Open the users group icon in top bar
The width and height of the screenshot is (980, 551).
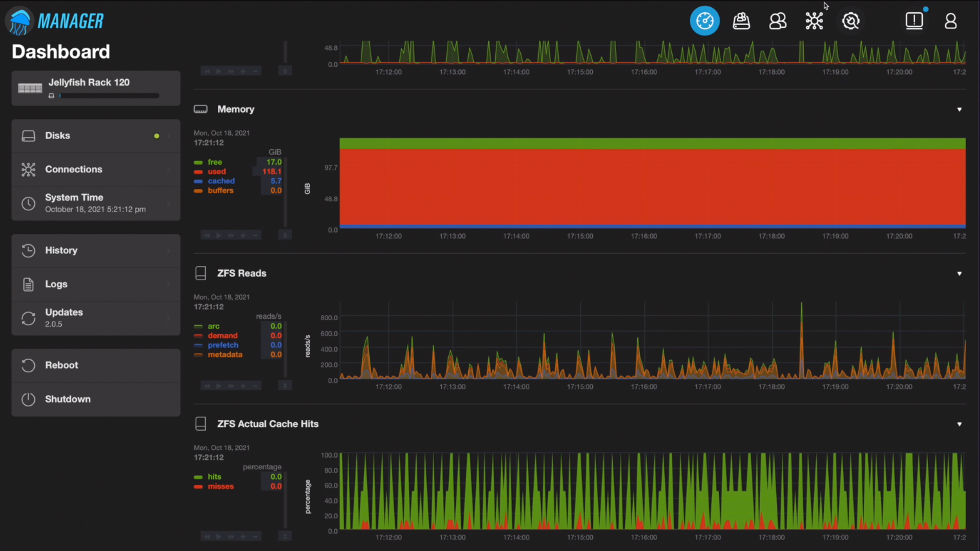coord(777,21)
